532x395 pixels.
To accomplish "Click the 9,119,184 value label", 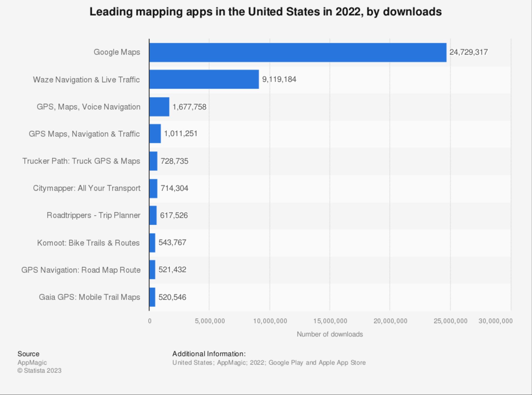I will tap(279, 79).
